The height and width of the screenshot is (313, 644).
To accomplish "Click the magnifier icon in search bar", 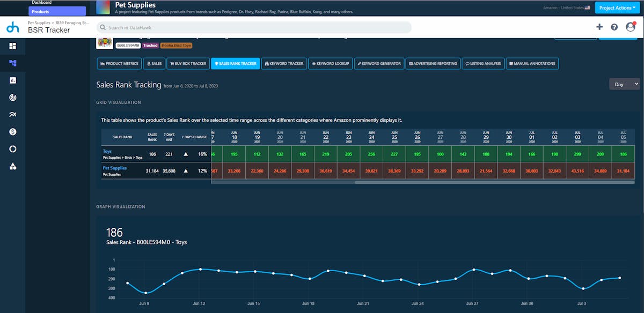I will click(103, 27).
